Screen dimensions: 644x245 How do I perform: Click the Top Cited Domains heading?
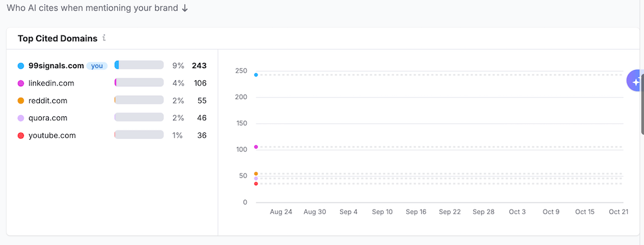click(x=57, y=39)
